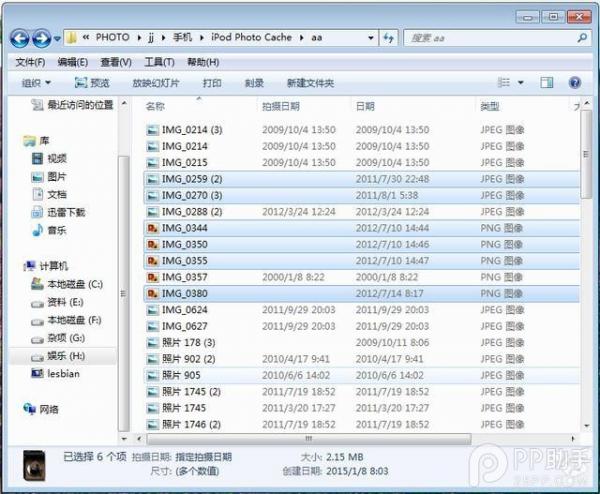Open 资料 (E:) drive

coord(57,303)
